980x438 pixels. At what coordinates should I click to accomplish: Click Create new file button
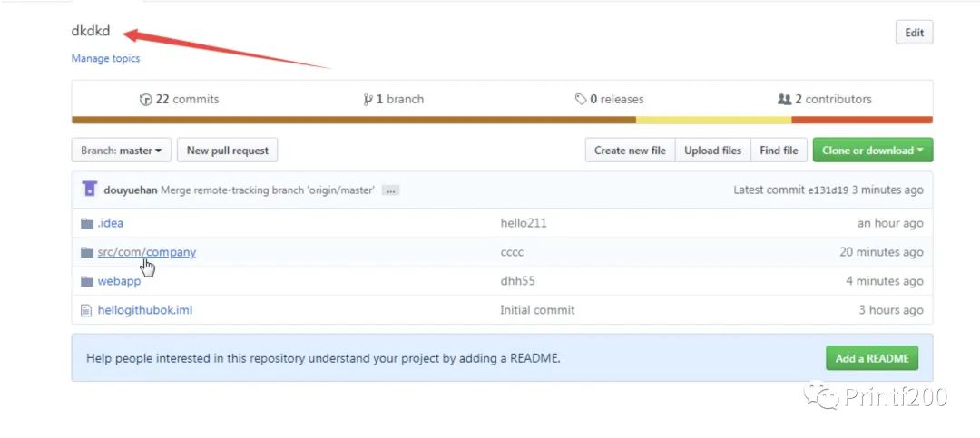coord(630,150)
